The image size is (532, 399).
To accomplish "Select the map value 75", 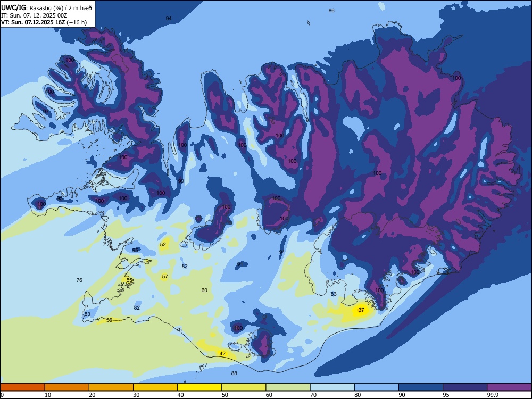I will click(179, 330).
